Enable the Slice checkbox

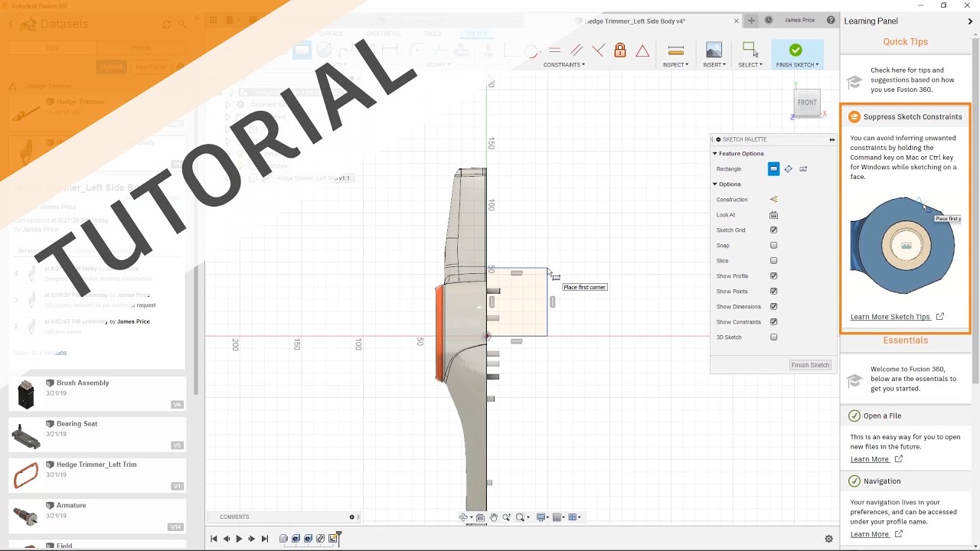click(x=773, y=261)
